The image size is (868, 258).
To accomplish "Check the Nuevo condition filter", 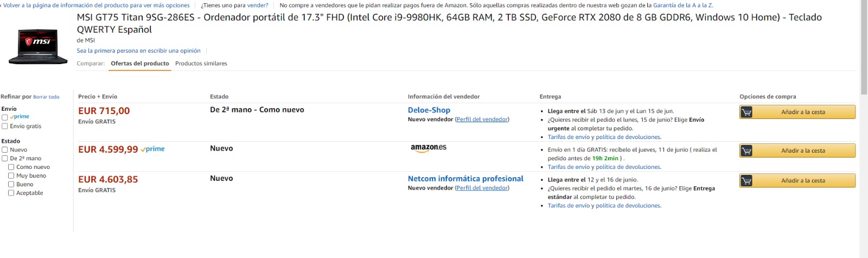I will (x=5, y=150).
